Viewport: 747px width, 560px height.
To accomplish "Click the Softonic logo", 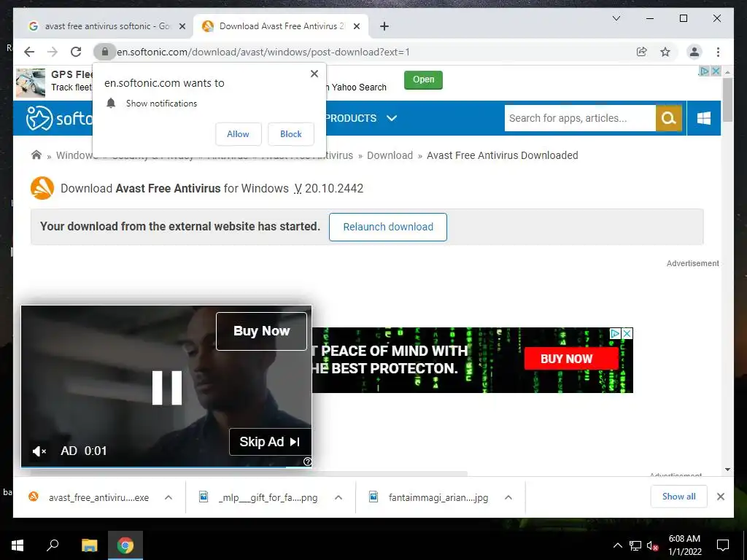I will coord(58,118).
